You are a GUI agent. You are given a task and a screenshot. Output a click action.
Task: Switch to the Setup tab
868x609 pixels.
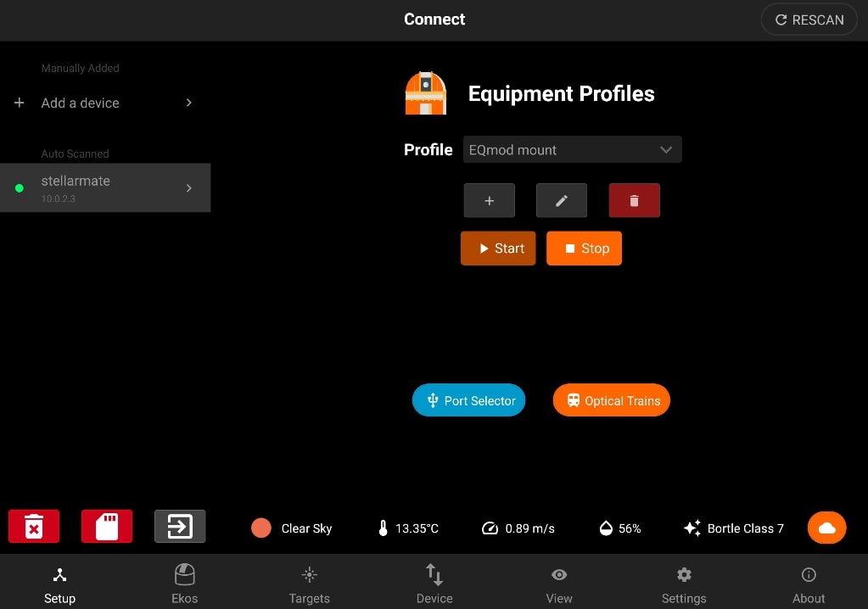pyautogui.click(x=59, y=584)
